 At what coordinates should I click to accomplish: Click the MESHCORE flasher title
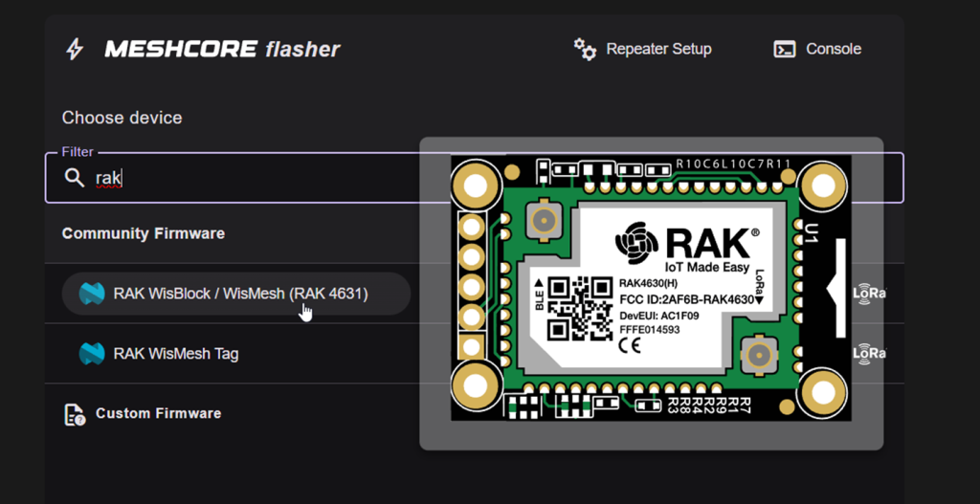pyautogui.click(x=222, y=49)
